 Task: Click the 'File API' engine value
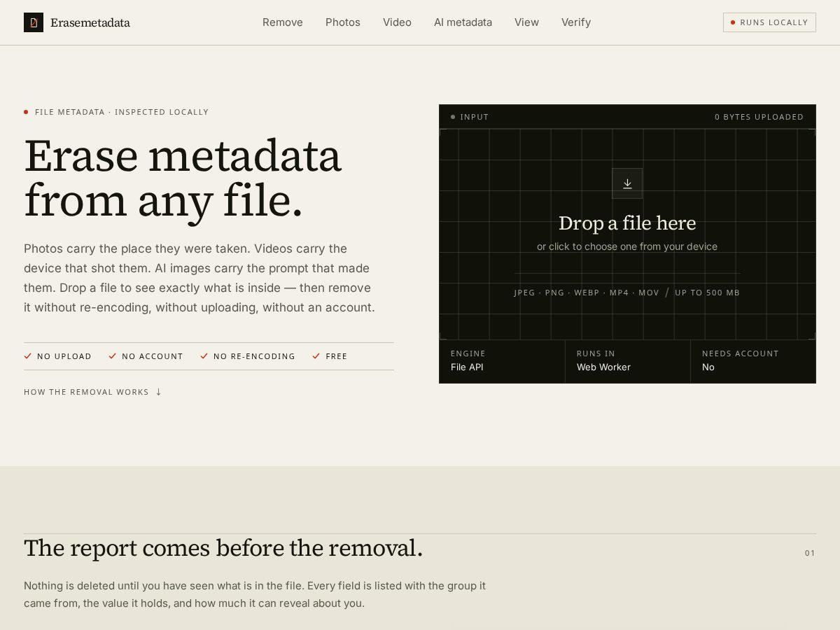coord(467,367)
